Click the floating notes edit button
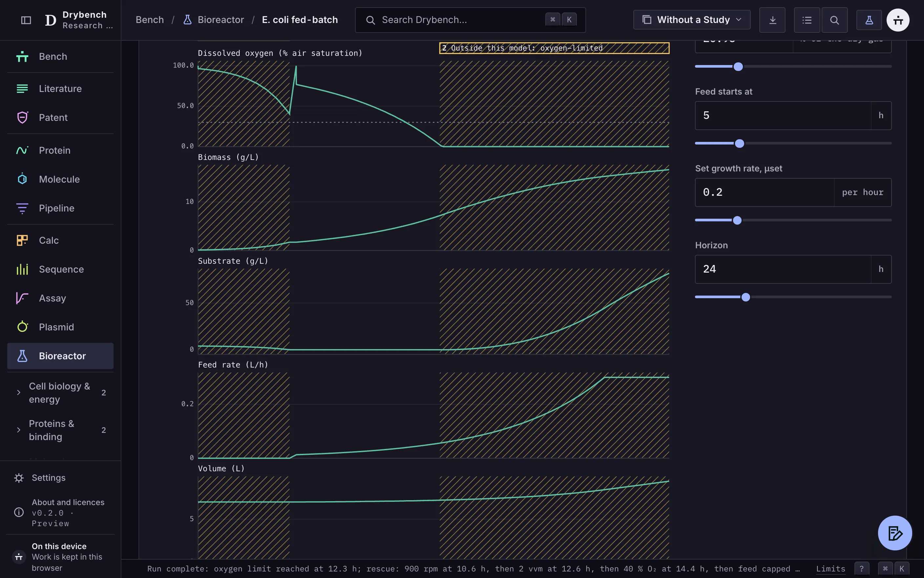Screen dimensions: 924x578 click(x=895, y=533)
